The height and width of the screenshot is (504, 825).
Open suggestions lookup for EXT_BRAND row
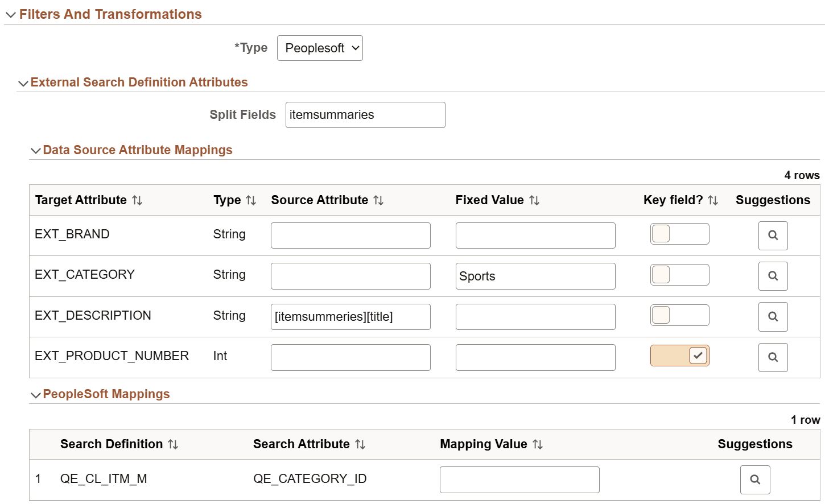pyautogui.click(x=773, y=236)
